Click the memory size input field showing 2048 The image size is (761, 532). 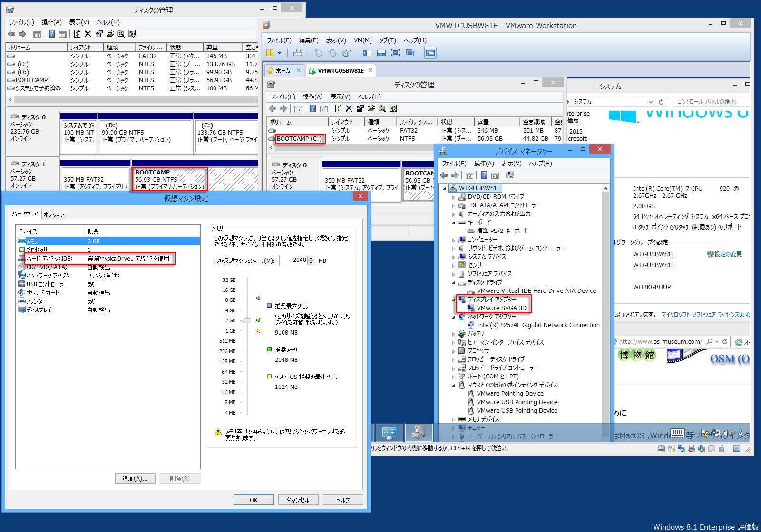293,260
